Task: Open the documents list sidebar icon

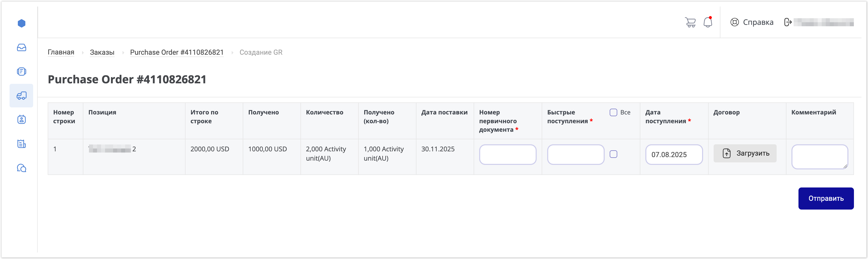Action: (x=22, y=72)
